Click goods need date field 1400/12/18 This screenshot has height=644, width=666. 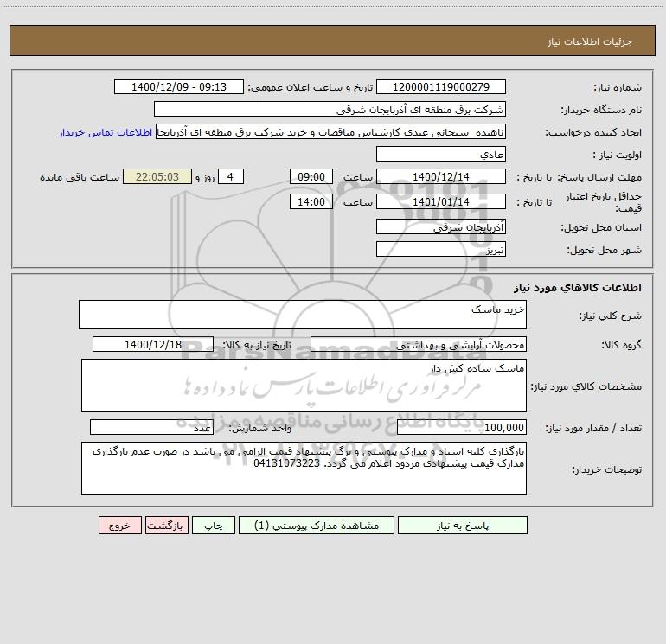click(x=153, y=344)
